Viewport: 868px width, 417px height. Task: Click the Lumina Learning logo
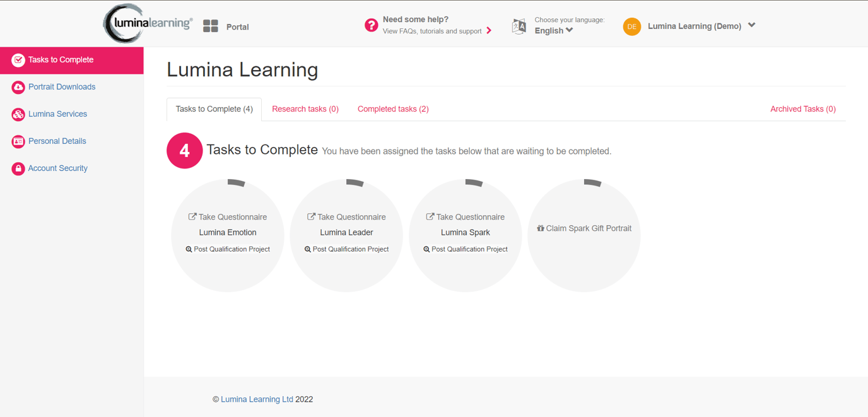[x=149, y=24]
